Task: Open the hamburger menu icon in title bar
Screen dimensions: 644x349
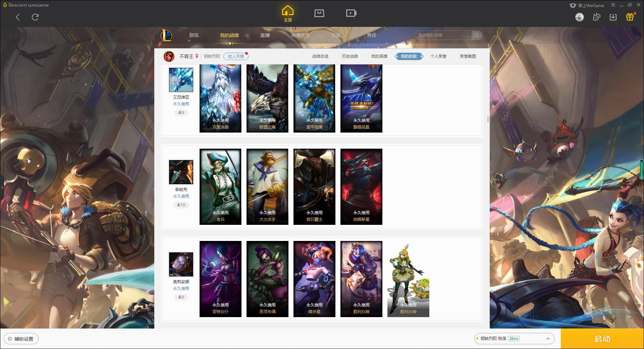Action: (x=613, y=5)
